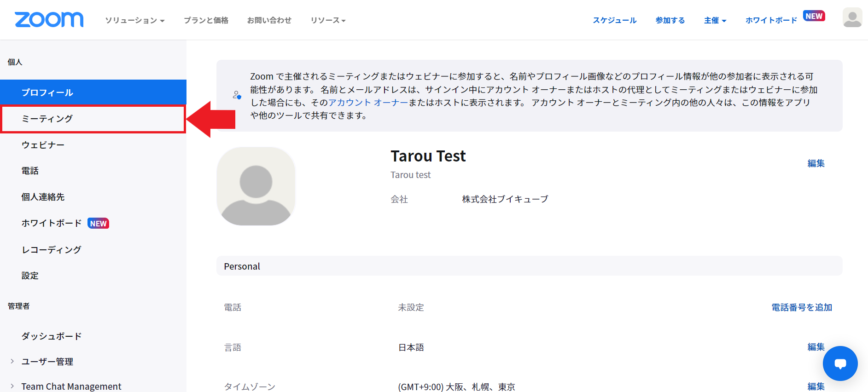The width and height of the screenshot is (868, 392).
Task: Expand the Team Chat Management section
Action: (12, 386)
